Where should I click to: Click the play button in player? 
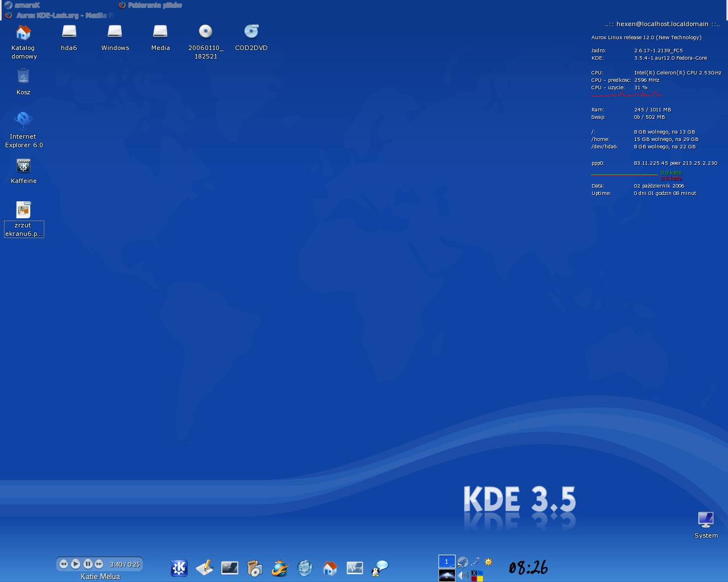[x=76, y=564]
